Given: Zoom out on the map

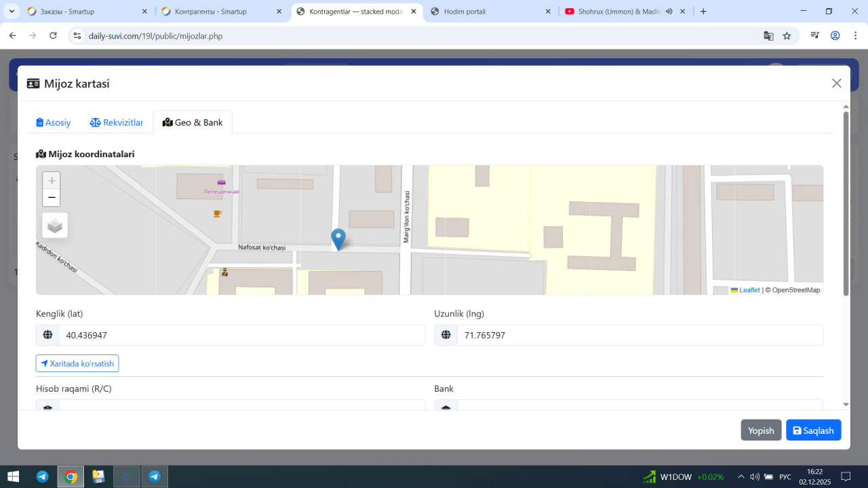Looking at the screenshot, I should [x=52, y=198].
